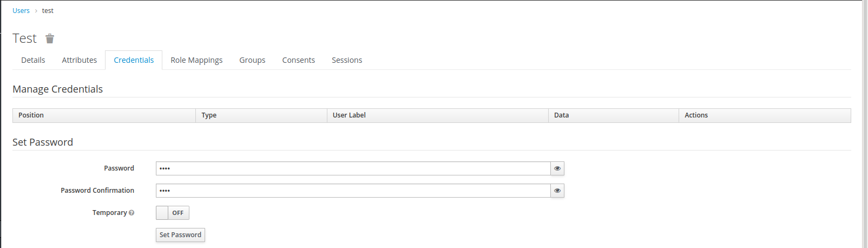Image resolution: width=868 pixels, height=248 pixels.
Task: Click the trash icon to delete user Test
Action: (x=50, y=38)
